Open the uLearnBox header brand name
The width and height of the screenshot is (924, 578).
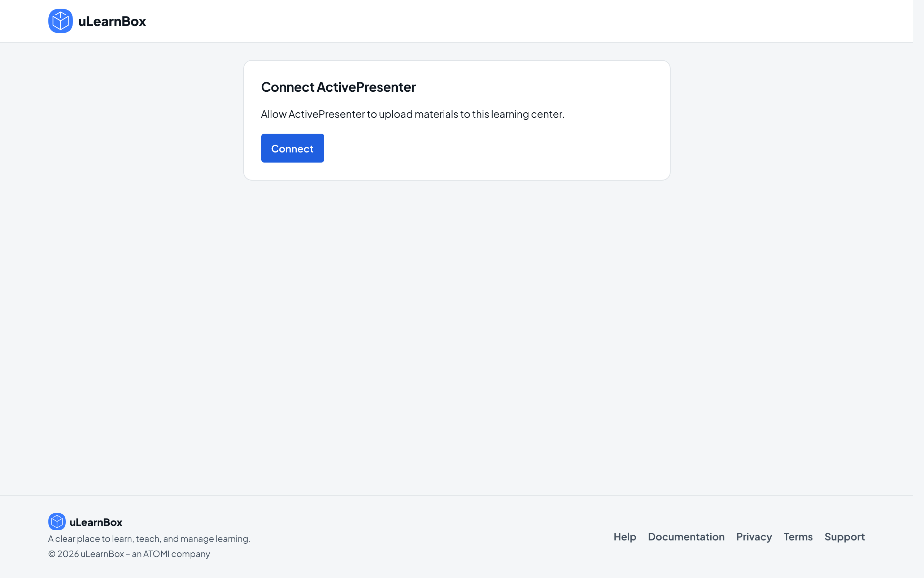click(x=112, y=21)
